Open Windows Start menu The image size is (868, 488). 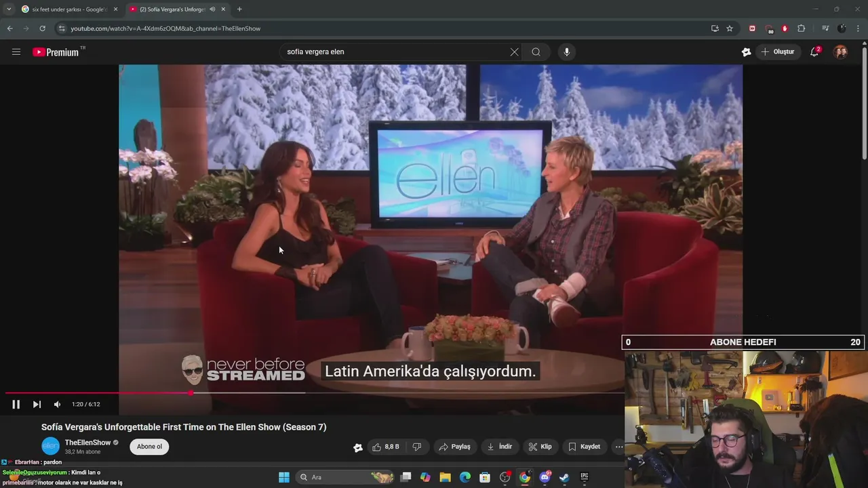coord(284,477)
